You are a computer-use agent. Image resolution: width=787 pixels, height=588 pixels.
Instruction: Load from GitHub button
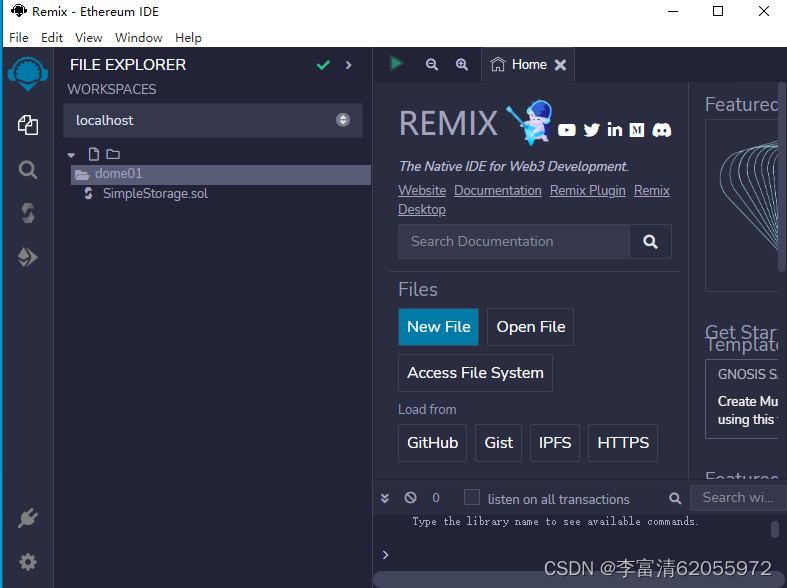433,443
